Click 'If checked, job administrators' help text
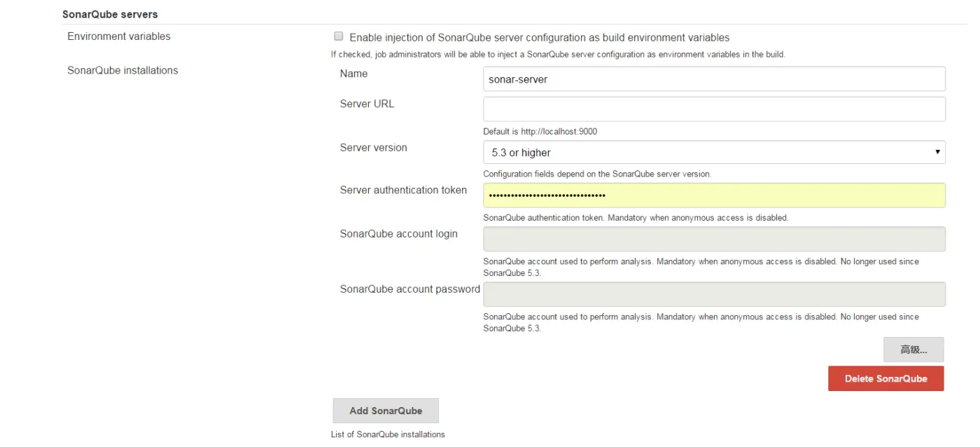The image size is (980, 447). 558,55
